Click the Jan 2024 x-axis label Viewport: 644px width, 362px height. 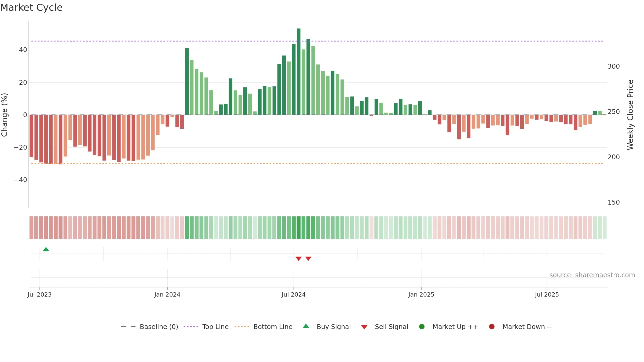point(167,294)
